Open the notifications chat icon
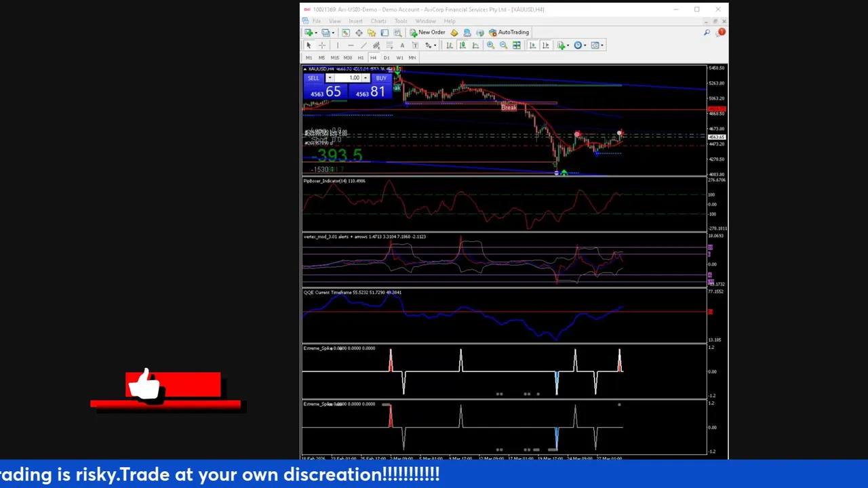Viewport: 868px width, 488px height. (x=721, y=33)
